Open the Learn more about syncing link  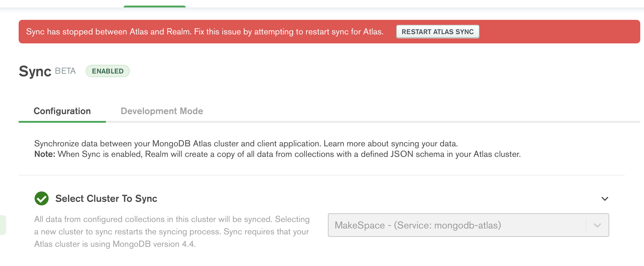coord(390,144)
